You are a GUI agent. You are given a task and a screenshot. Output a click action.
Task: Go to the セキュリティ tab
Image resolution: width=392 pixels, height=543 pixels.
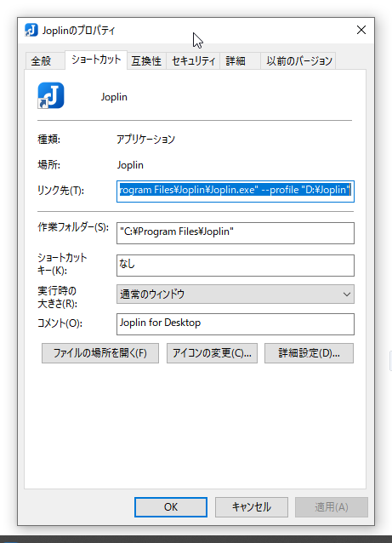193,61
